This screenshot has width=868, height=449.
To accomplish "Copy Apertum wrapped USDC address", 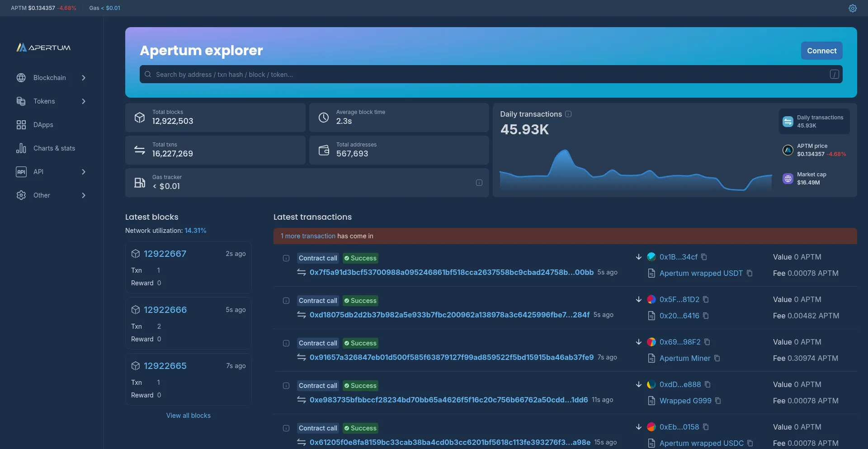I will tap(750, 443).
